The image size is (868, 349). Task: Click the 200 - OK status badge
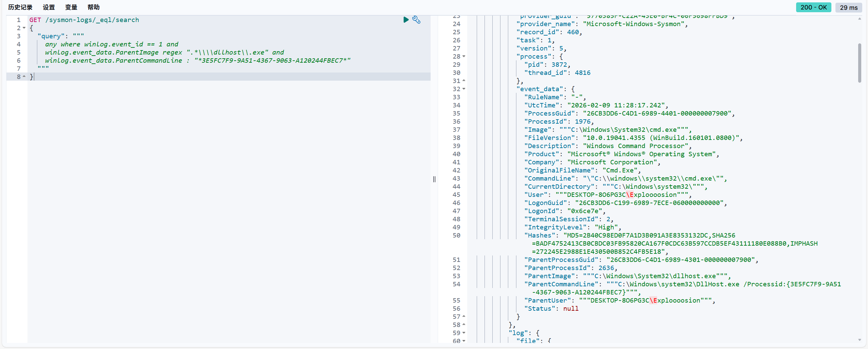[813, 7]
